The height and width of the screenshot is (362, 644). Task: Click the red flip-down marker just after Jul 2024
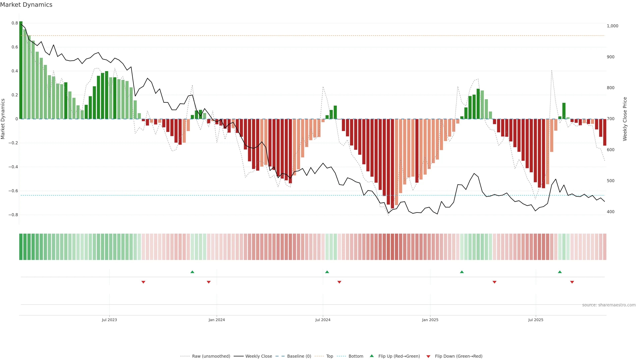click(339, 282)
